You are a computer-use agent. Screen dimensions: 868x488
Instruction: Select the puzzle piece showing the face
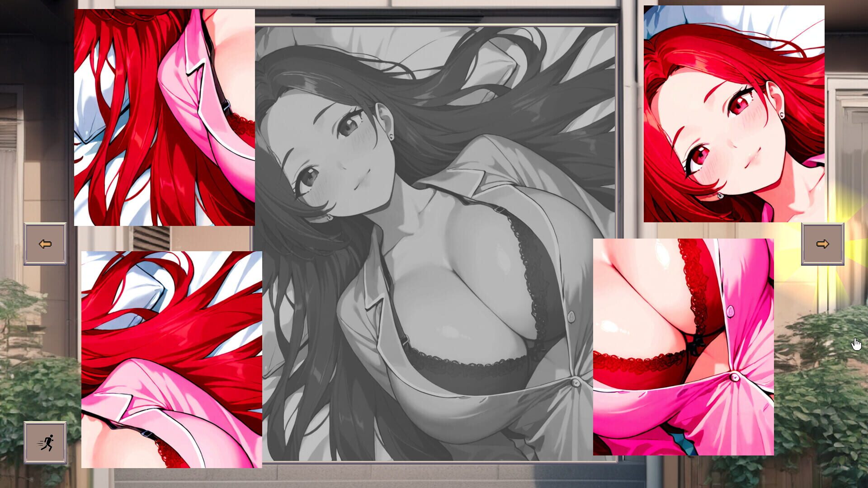pyautogui.click(x=734, y=114)
